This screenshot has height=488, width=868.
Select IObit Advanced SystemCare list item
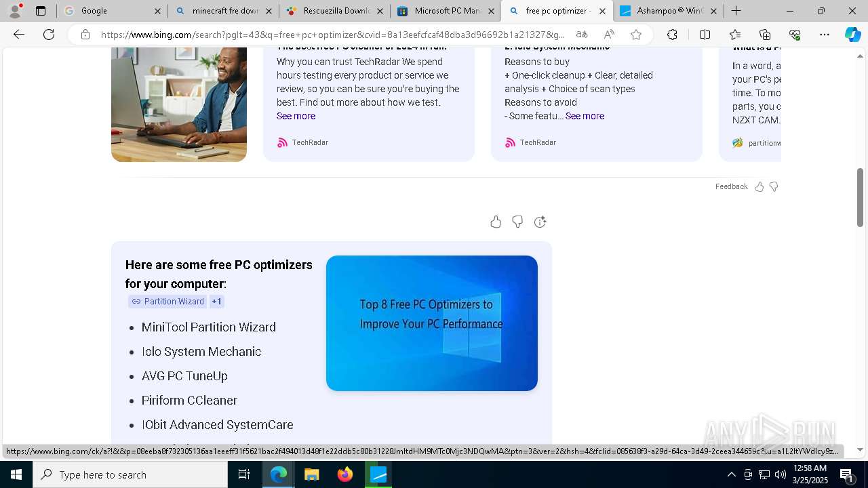pyautogui.click(x=218, y=425)
